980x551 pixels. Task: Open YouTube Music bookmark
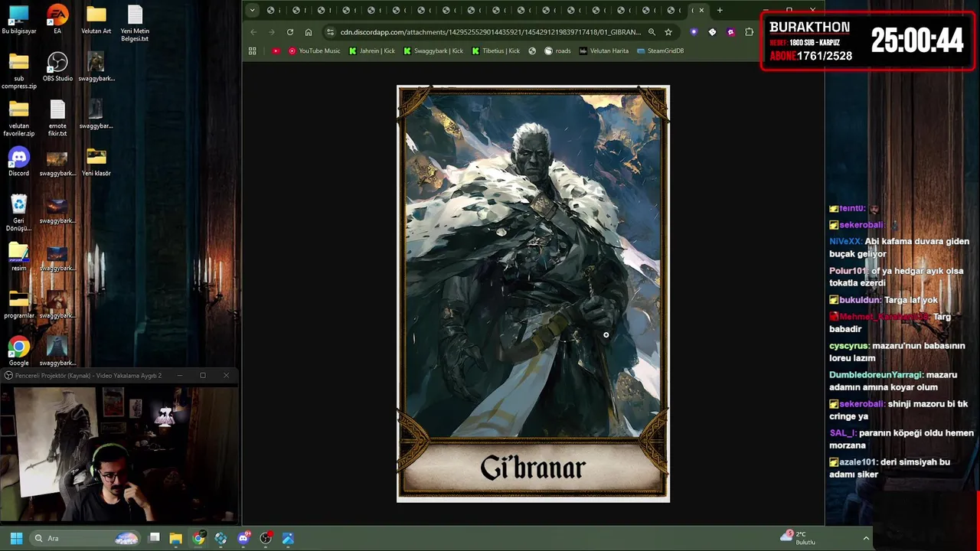[315, 51]
